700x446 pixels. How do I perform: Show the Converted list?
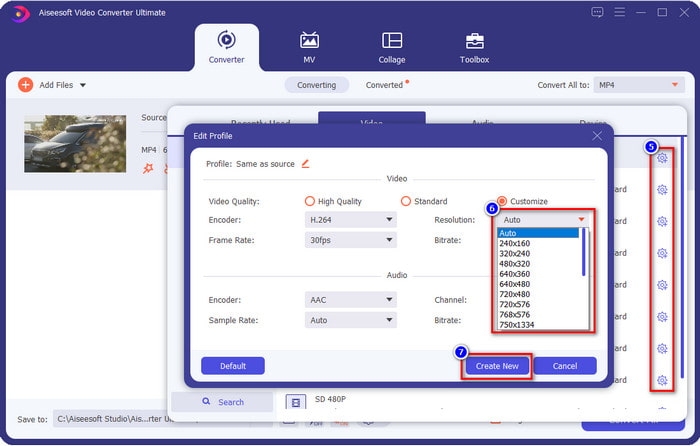tap(384, 85)
